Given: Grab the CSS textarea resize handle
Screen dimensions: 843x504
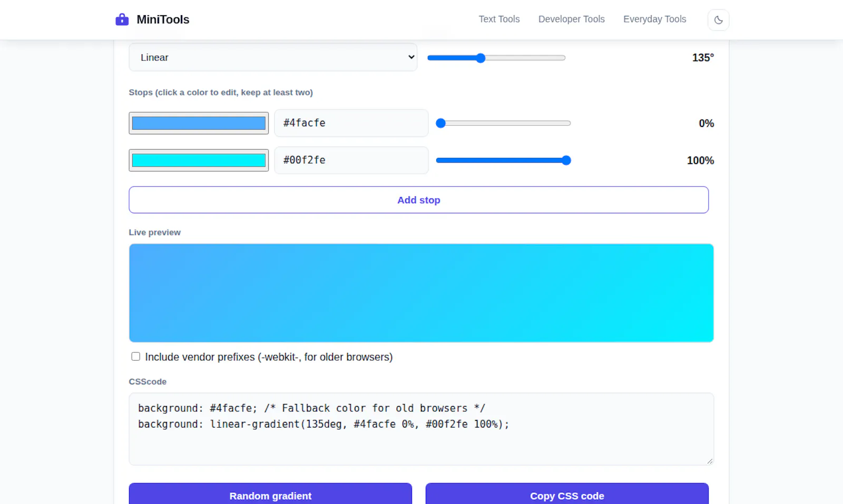Looking at the screenshot, I should 710,461.
